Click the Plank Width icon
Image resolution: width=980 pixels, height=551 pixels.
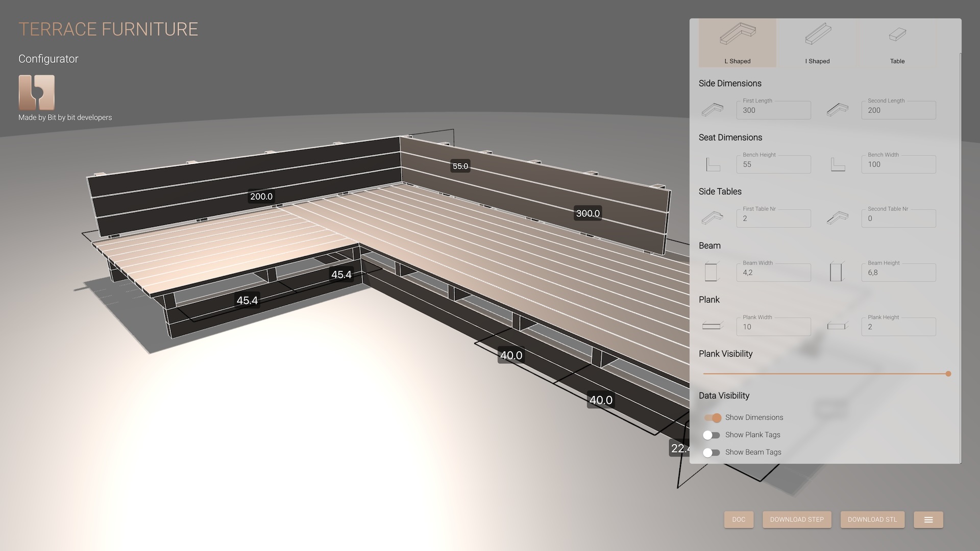click(x=713, y=326)
